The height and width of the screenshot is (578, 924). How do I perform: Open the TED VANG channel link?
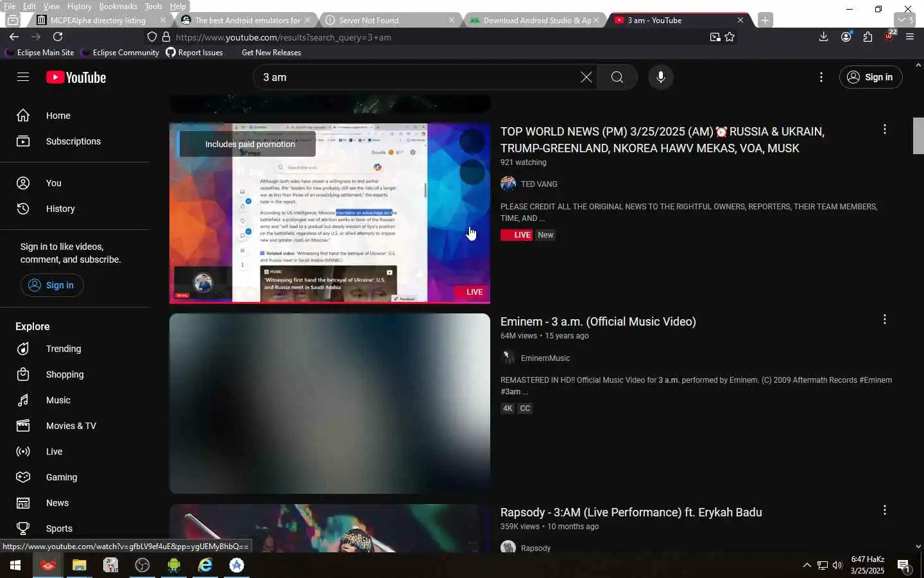point(539,184)
